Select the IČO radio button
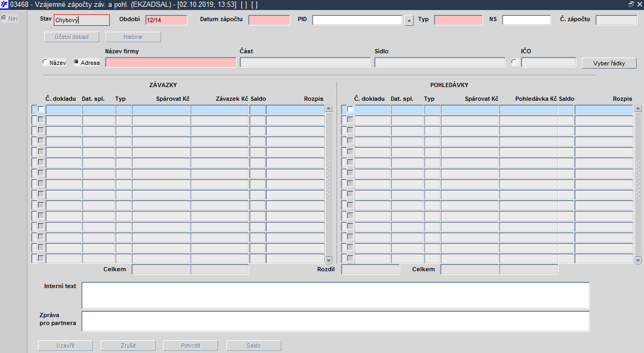This screenshot has height=353, width=644. pyautogui.click(x=515, y=62)
